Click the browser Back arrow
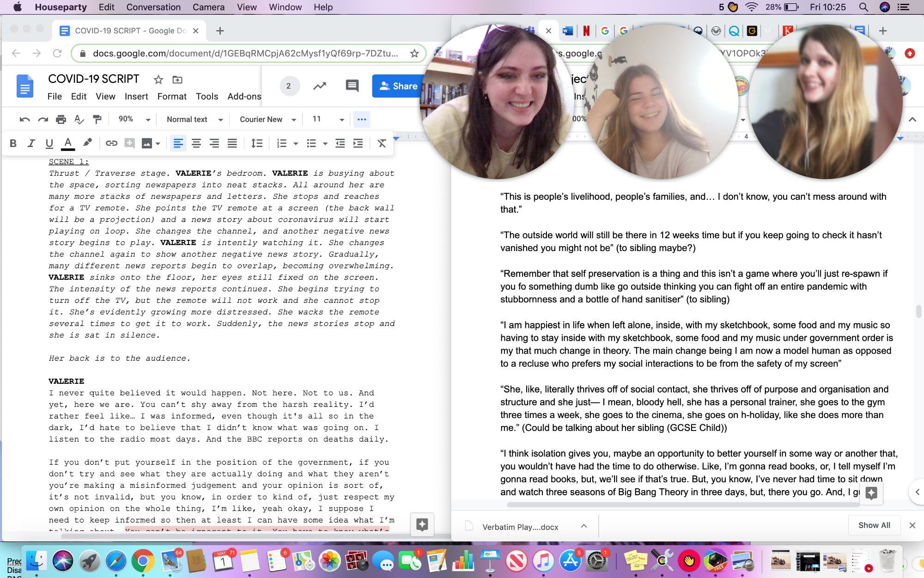Viewport: 924px width, 578px height. coord(16,54)
